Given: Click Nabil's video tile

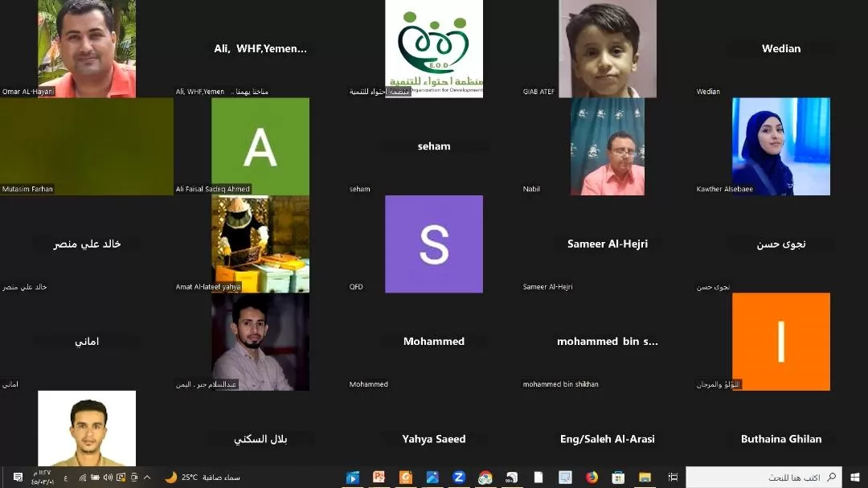Looking at the screenshot, I should click(607, 146).
